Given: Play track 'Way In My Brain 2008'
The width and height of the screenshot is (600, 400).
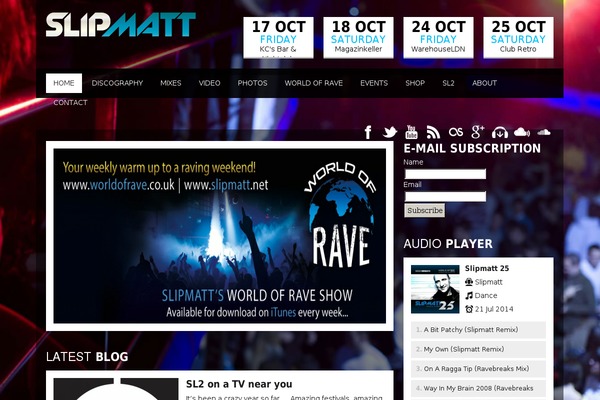Looking at the screenshot, I should 478,388.
